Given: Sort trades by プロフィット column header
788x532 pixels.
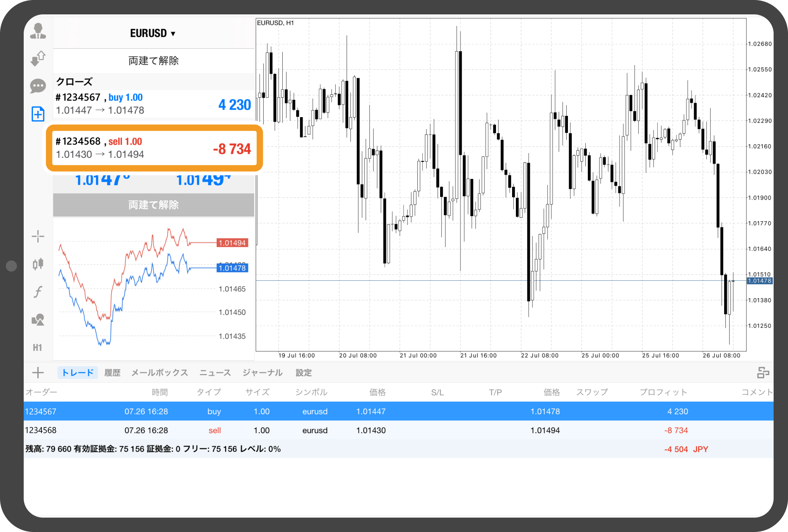Looking at the screenshot, I should pos(663,392).
